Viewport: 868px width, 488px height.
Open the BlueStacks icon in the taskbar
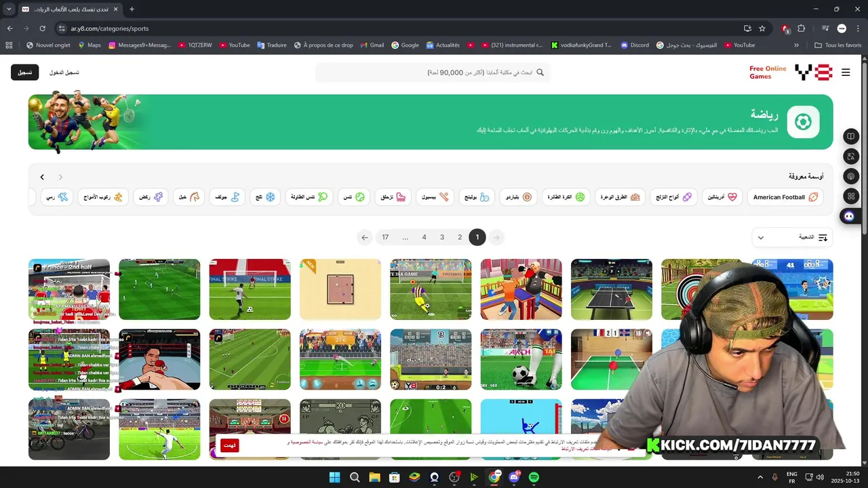click(x=414, y=477)
